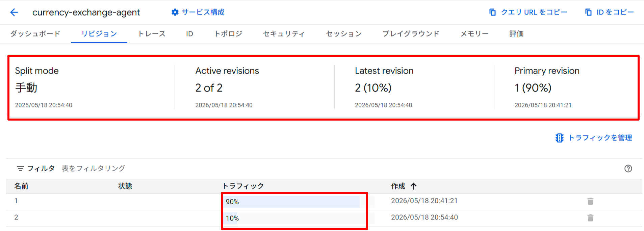Image resolution: width=644 pixels, height=231 pixels.
Task: Go to the セッション tab
Action: point(344,34)
